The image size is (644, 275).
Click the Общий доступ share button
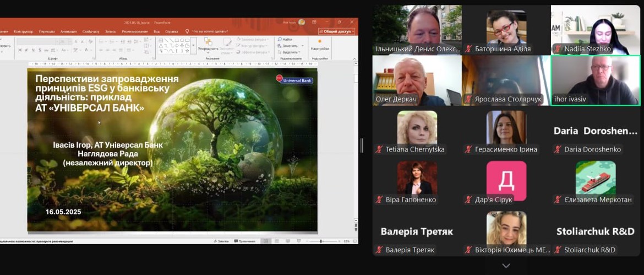[336, 31]
